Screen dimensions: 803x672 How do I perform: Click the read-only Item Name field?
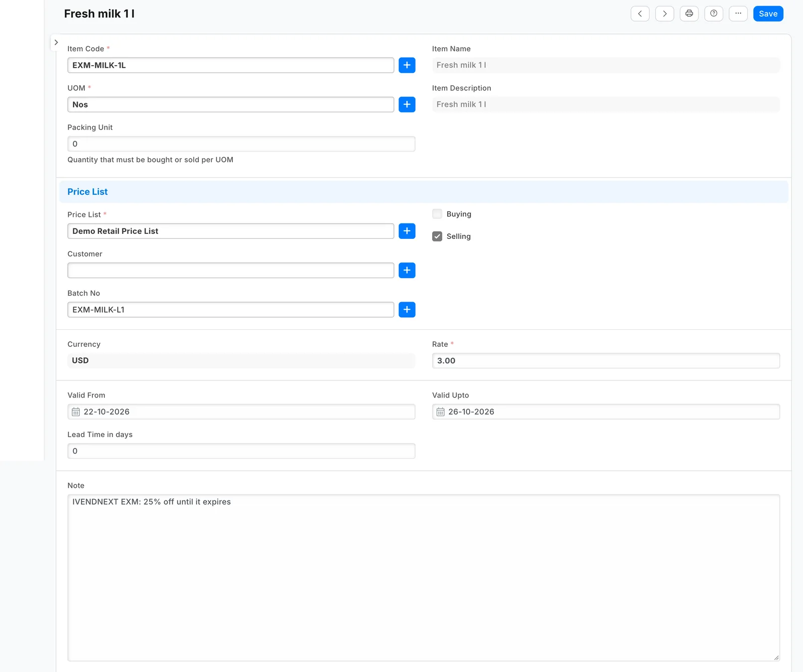pos(606,65)
